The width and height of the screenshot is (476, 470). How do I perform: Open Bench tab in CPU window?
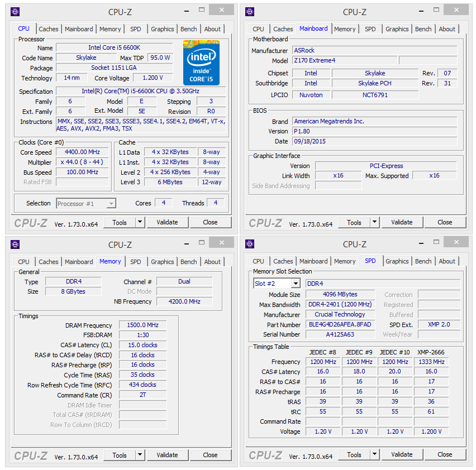tap(188, 29)
